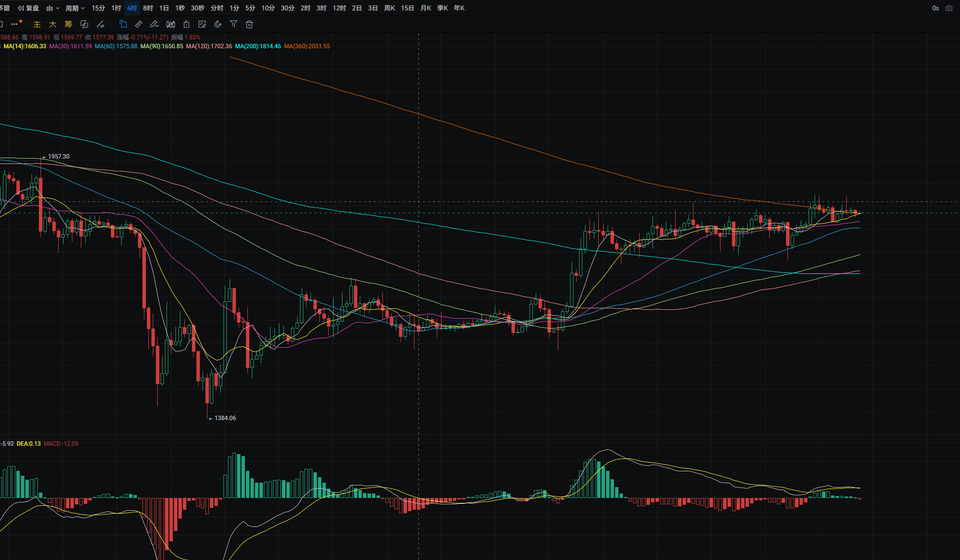Switch to the 周K weekly chart

point(389,8)
